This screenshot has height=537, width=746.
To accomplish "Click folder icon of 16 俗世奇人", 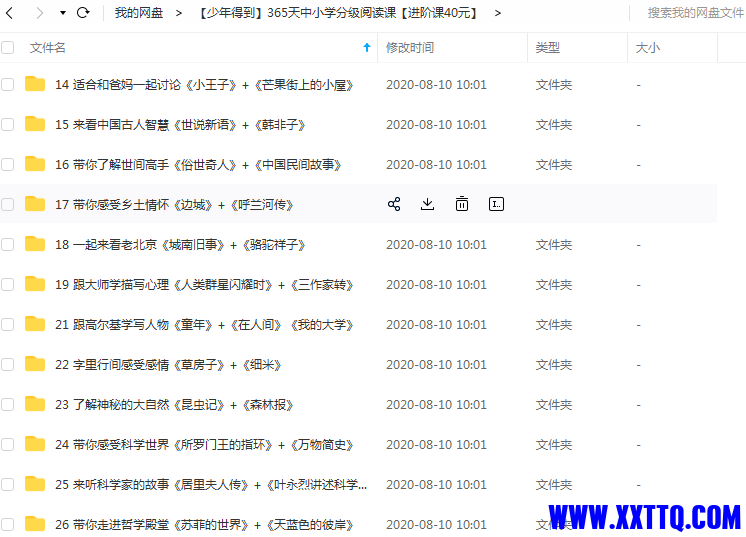I will 35,164.
